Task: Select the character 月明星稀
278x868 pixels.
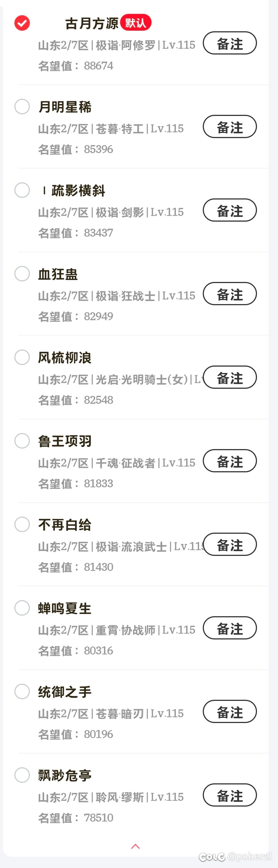Action: point(22,107)
